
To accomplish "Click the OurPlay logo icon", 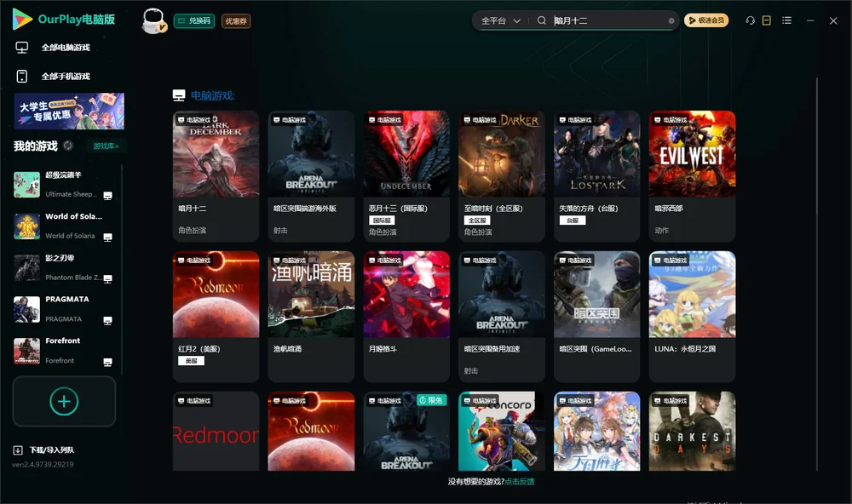I will (x=22, y=19).
